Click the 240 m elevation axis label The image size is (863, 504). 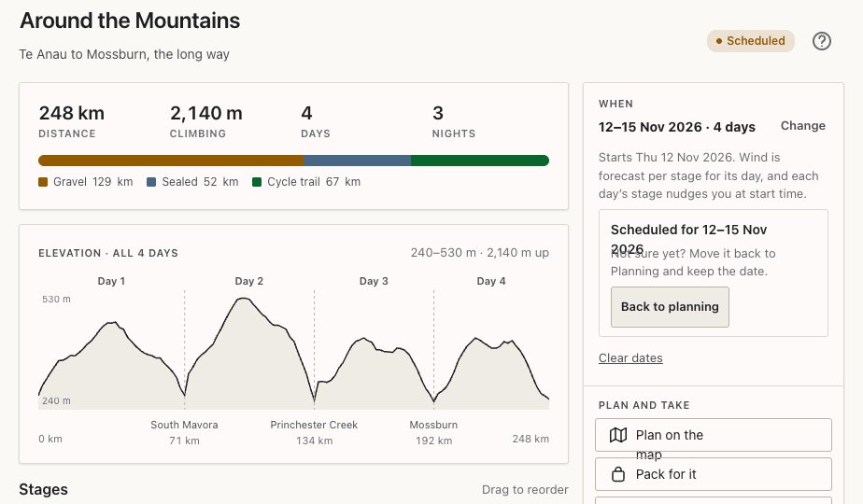tap(56, 401)
